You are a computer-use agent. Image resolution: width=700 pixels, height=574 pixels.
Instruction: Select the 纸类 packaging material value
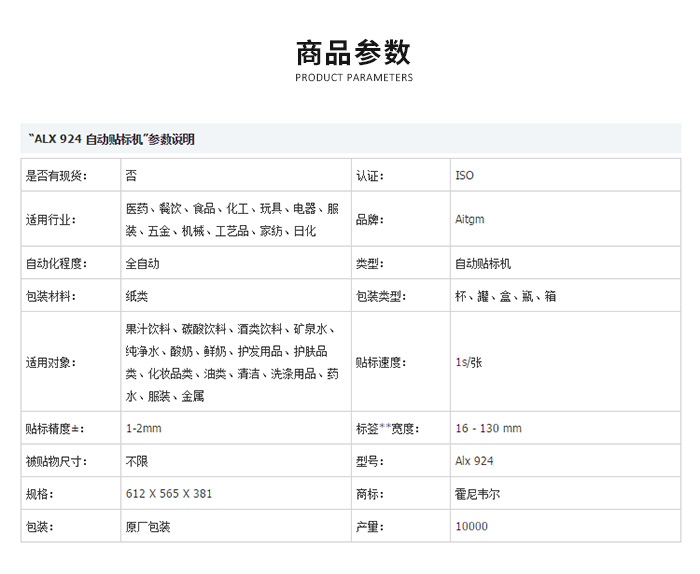(137, 297)
